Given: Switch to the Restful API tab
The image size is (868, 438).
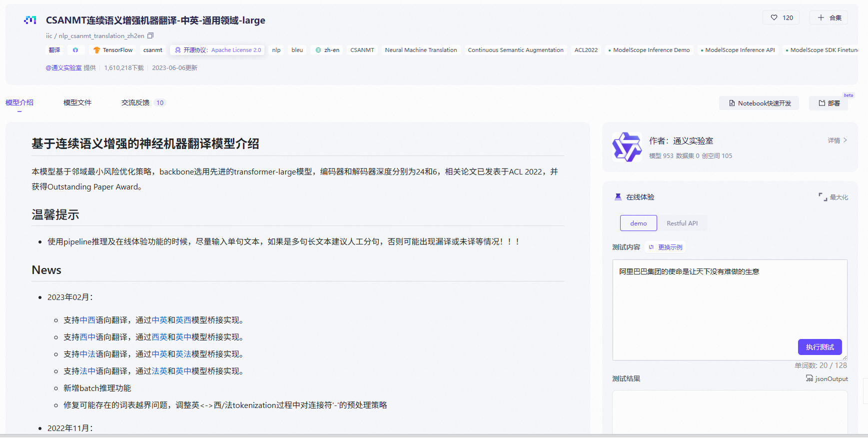Looking at the screenshot, I should 682,223.
